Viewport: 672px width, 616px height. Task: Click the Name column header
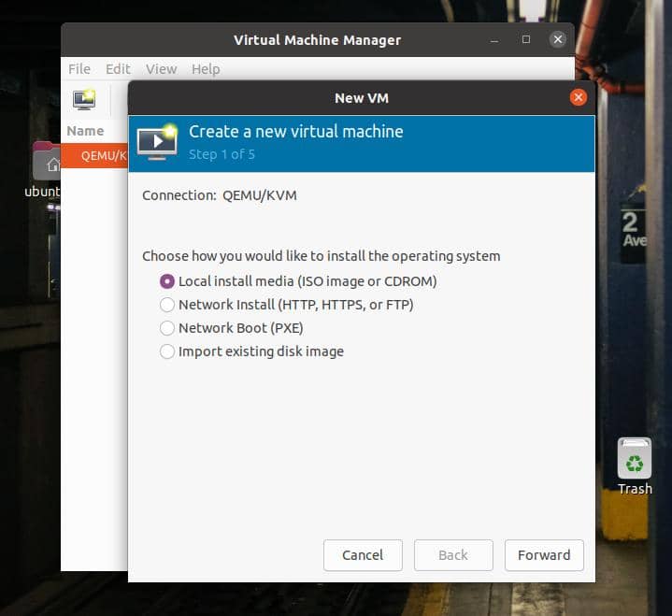pyautogui.click(x=85, y=131)
